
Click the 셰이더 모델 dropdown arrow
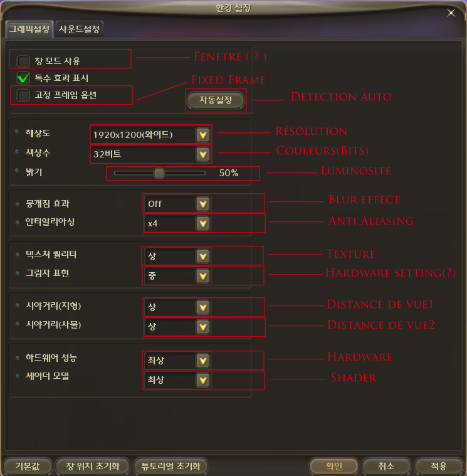[x=203, y=380]
